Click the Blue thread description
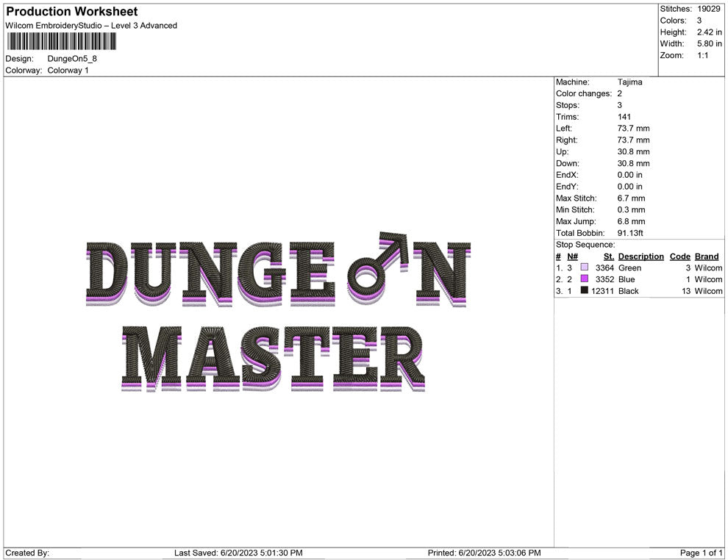728x560 pixels. tap(627, 279)
